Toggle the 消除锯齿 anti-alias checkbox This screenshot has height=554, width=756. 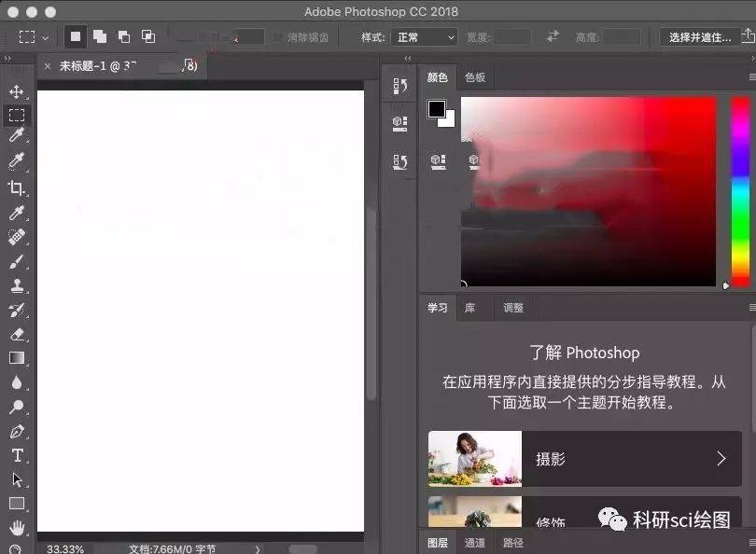pos(278,37)
